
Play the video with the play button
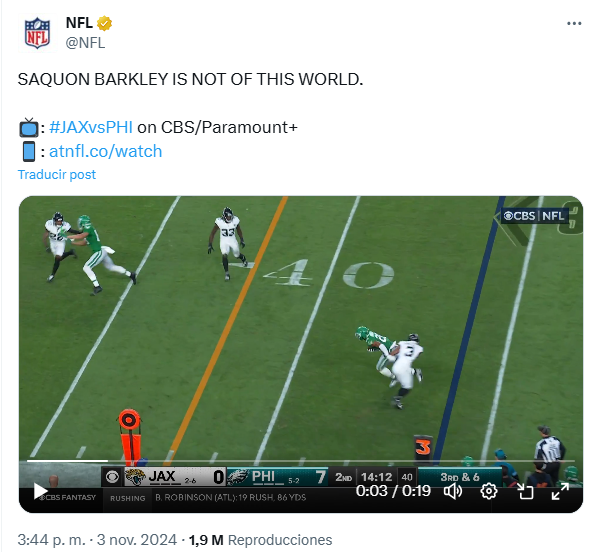(40, 491)
